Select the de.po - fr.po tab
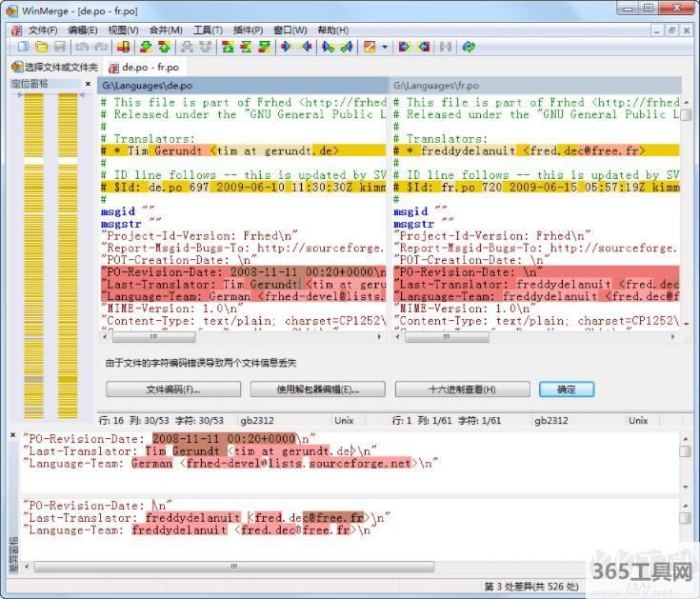 coord(144,68)
